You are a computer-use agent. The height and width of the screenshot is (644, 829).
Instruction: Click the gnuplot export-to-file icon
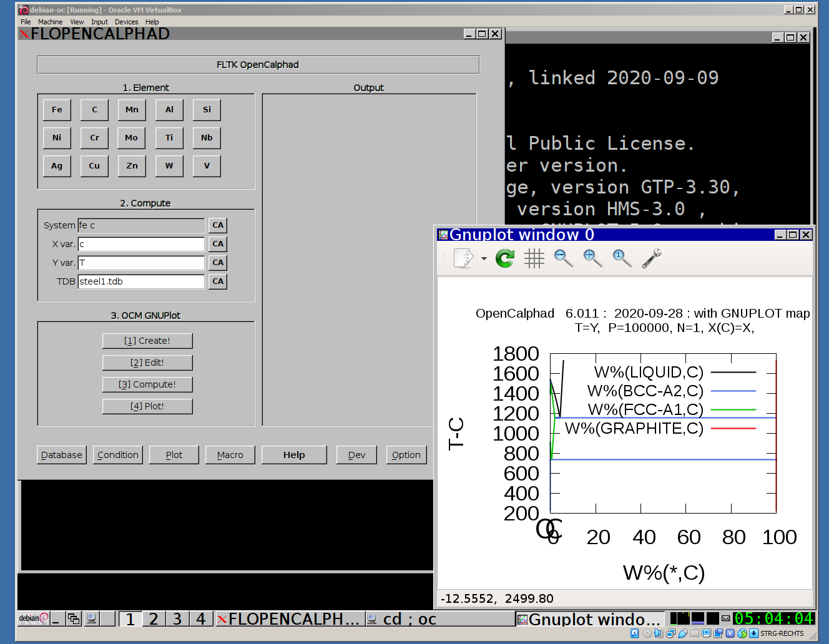pyautogui.click(x=463, y=258)
